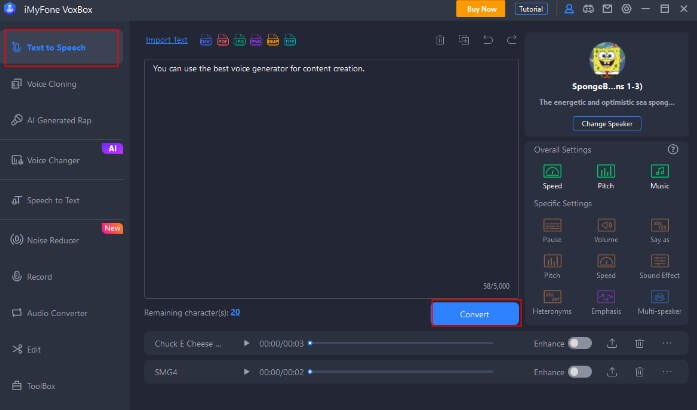Seek on SMG4 progress slider

401,372
